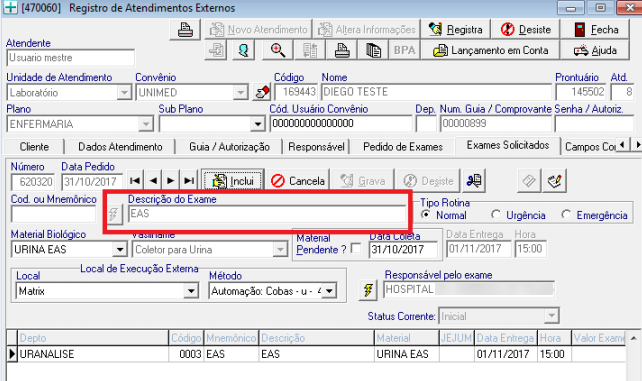Switch to the Cliente tab
The height and width of the screenshot is (381, 642).
pyautogui.click(x=34, y=147)
